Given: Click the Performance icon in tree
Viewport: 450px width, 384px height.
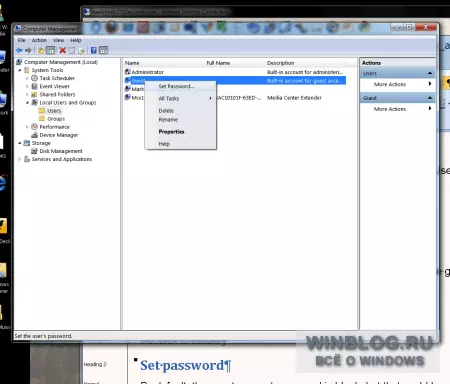Looking at the screenshot, I should click(34, 127).
